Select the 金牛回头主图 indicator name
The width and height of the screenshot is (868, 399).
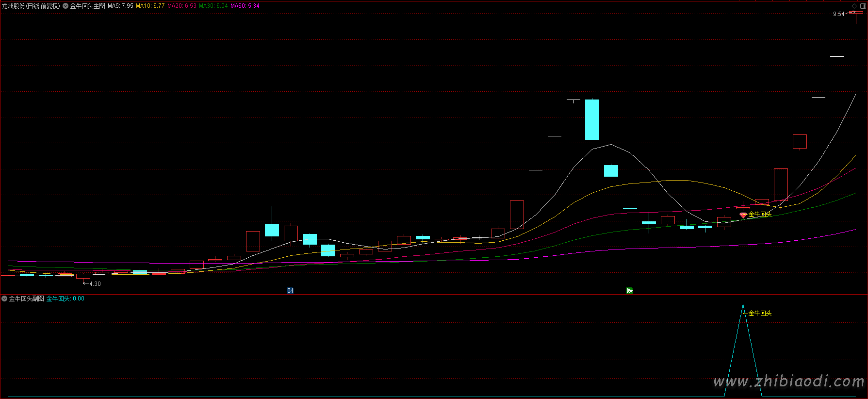[88, 6]
